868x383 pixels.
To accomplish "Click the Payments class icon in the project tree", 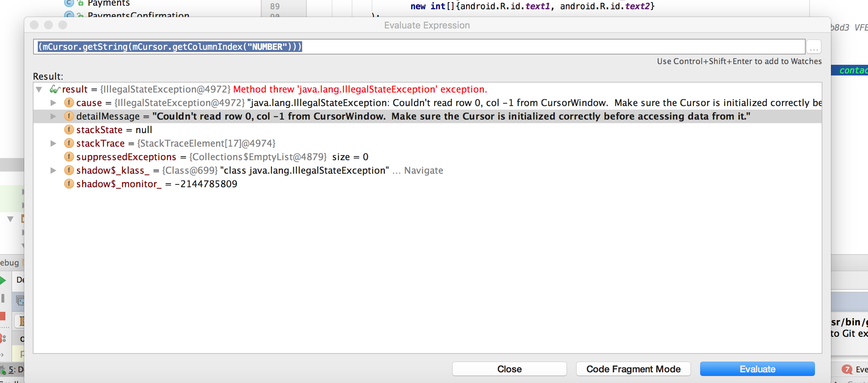I will (x=69, y=3).
